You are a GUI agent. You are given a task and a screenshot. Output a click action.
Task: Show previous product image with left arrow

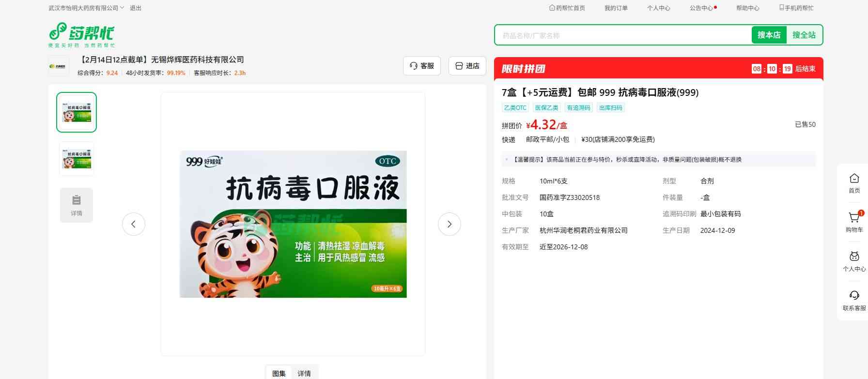[134, 224]
